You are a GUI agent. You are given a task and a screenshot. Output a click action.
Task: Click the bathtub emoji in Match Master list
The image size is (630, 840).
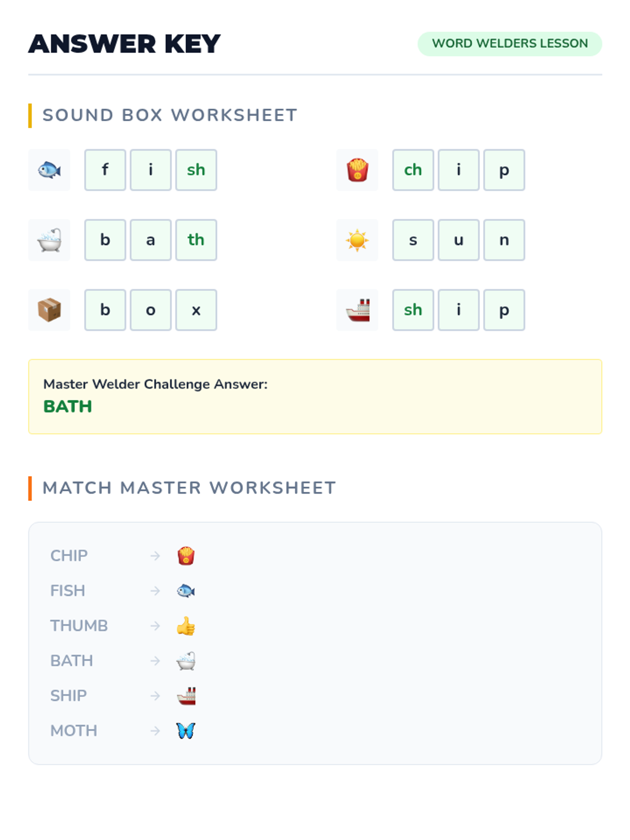coord(186,661)
